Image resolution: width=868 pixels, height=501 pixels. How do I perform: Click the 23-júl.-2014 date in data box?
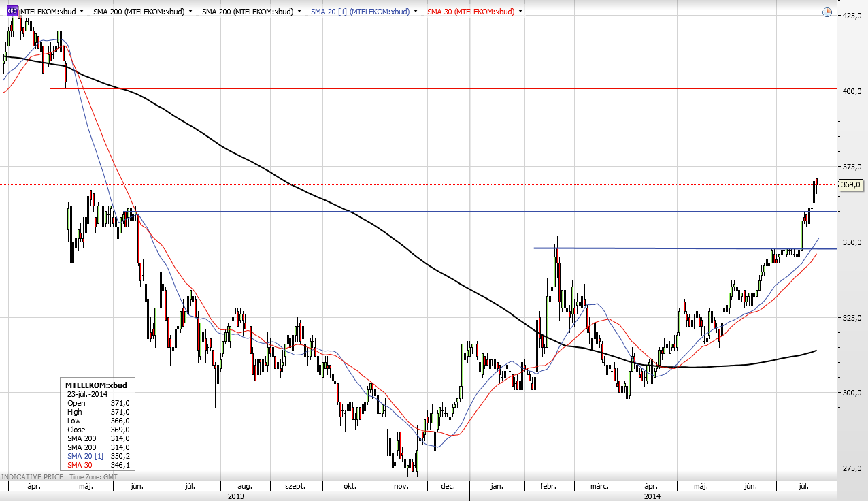coord(86,394)
